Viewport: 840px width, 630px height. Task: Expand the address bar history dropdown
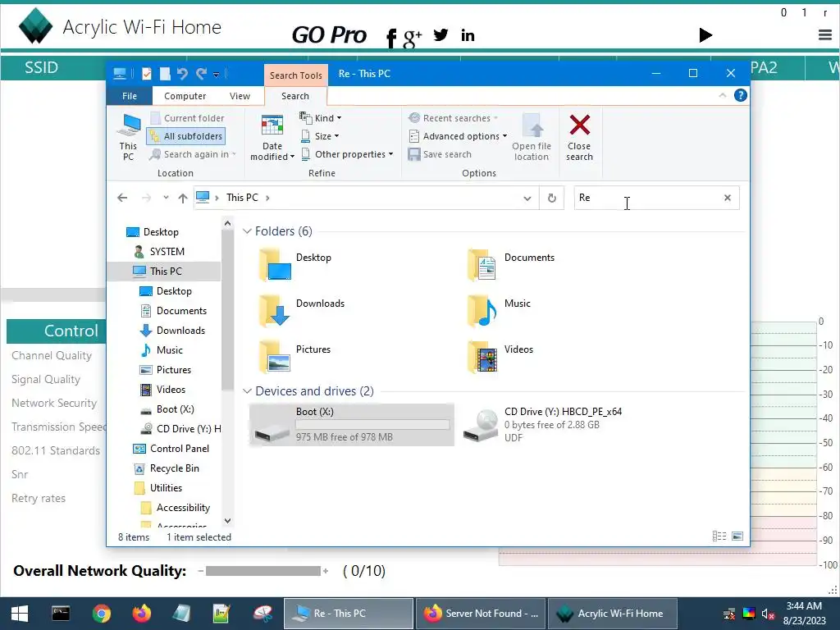pos(527,199)
